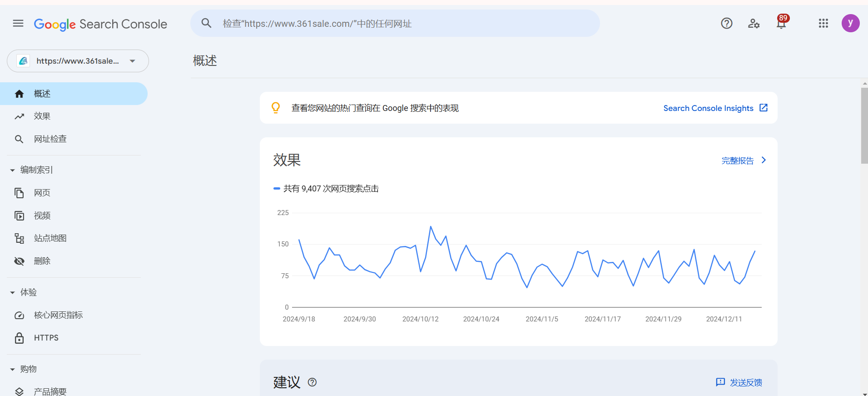The height and width of the screenshot is (396, 868).
Task: Click the magnifier icon beside 网址检查
Action: pyautogui.click(x=19, y=139)
